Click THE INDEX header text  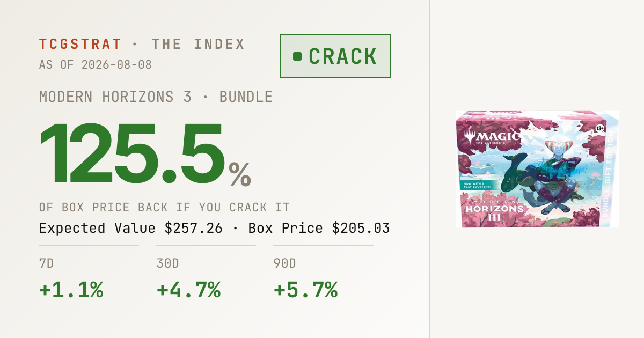coord(199,45)
